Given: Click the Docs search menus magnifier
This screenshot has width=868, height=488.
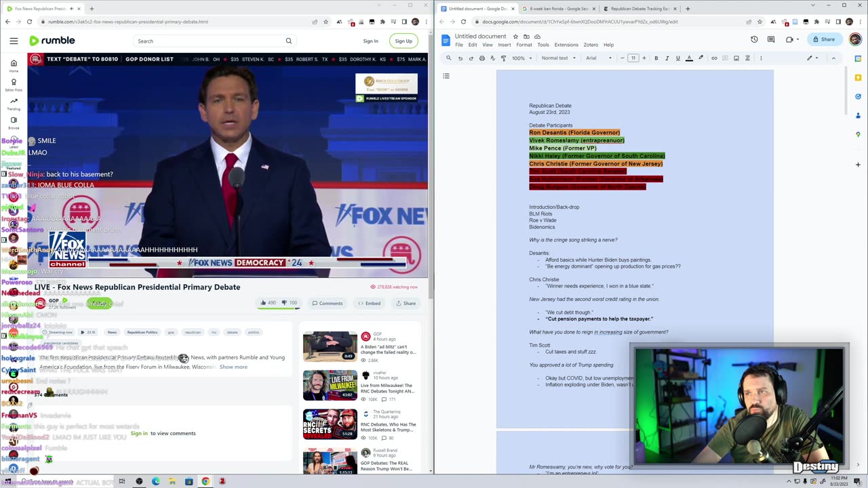Looking at the screenshot, I should tap(448, 58).
